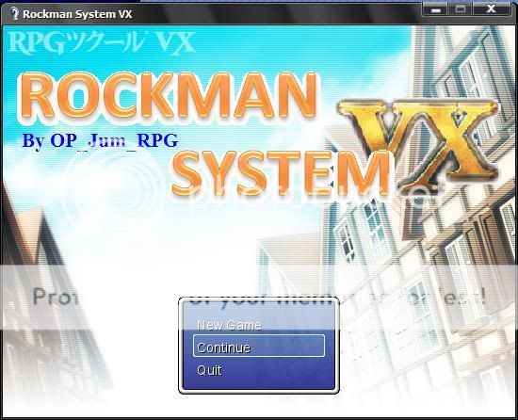The height and width of the screenshot is (420, 518).
Task: Select the Continue menu option
Action: click(x=223, y=347)
